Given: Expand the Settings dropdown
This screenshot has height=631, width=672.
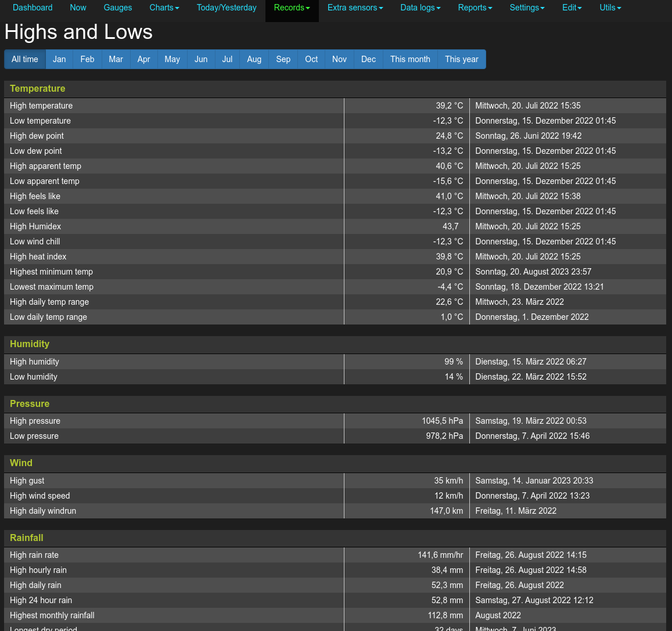Looking at the screenshot, I should pyautogui.click(x=527, y=8).
